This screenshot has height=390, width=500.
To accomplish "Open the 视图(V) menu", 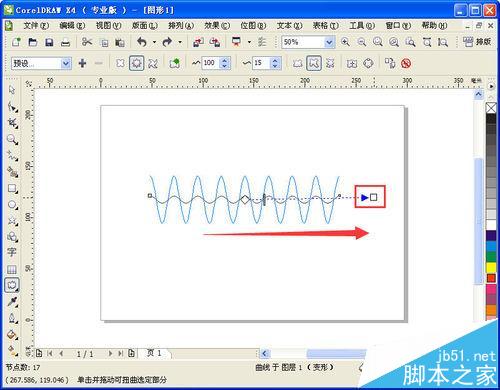I will (108, 25).
